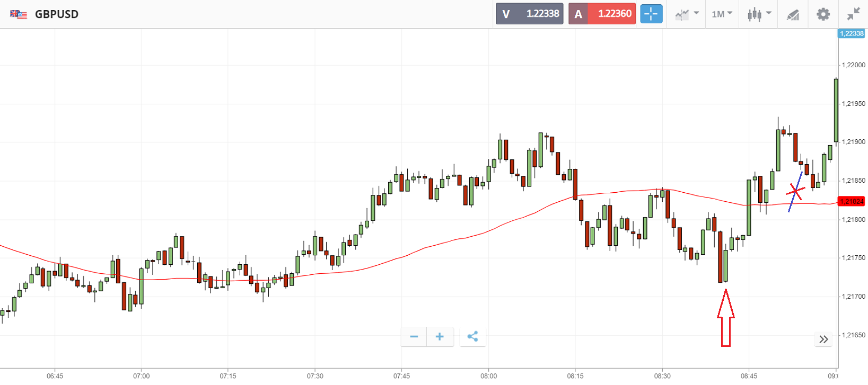Click the red 1,21824 moving average label
Screen dimensions: 868x385
852,201
